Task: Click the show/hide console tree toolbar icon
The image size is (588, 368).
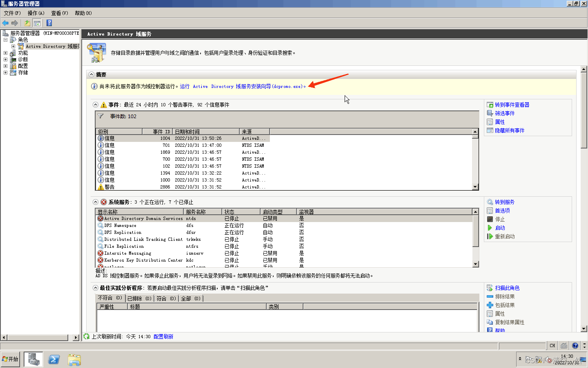Action: point(37,23)
